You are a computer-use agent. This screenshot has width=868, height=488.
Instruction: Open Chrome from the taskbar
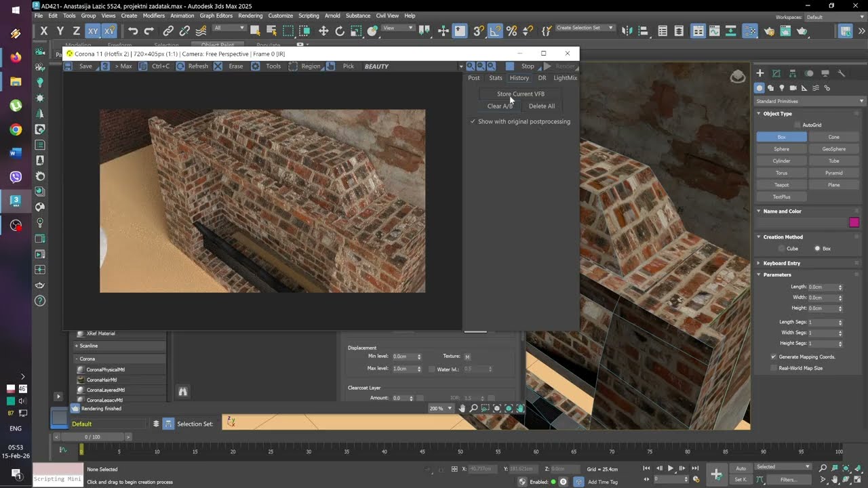pyautogui.click(x=16, y=129)
